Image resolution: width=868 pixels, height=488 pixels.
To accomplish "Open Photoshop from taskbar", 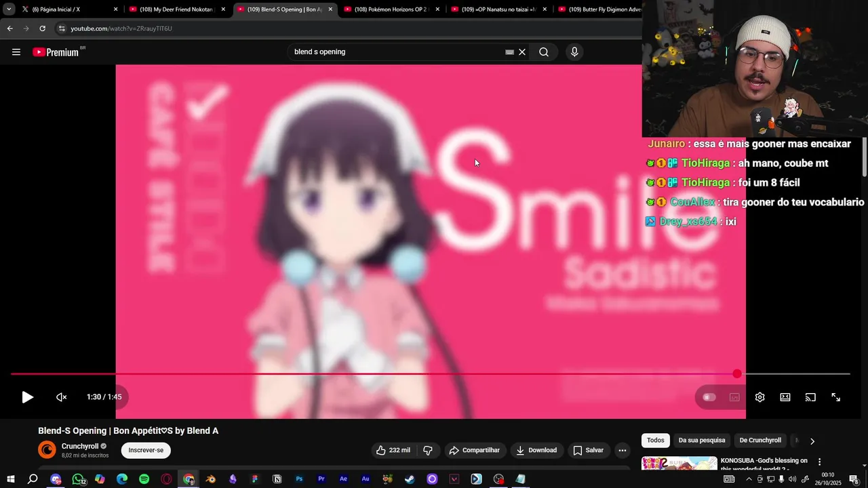I will click(299, 479).
